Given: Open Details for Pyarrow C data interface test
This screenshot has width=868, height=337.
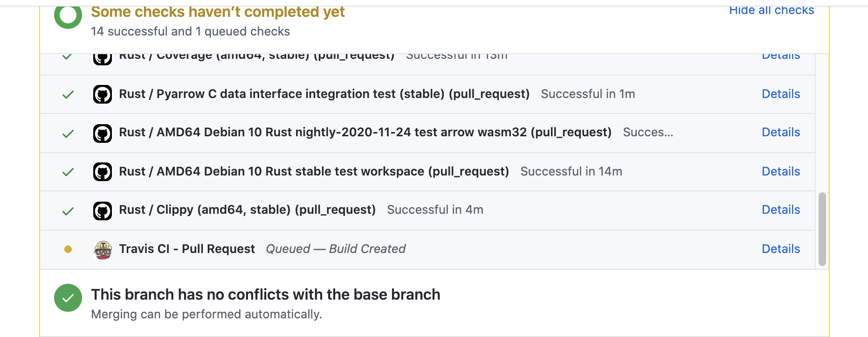Looking at the screenshot, I should (780, 94).
